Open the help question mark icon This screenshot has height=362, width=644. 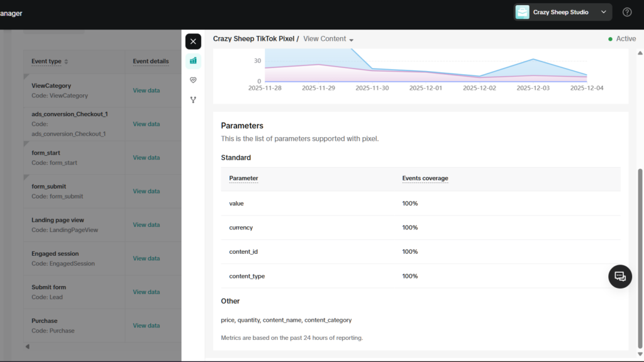[627, 12]
